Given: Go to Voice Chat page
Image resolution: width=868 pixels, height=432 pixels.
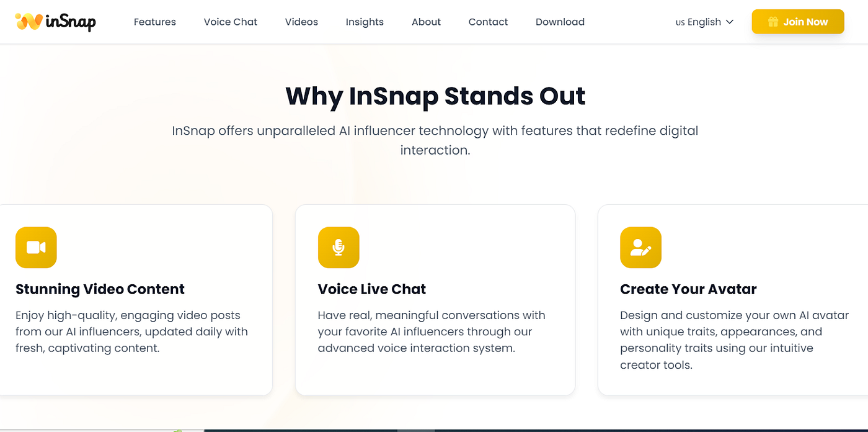Looking at the screenshot, I should coord(231,22).
